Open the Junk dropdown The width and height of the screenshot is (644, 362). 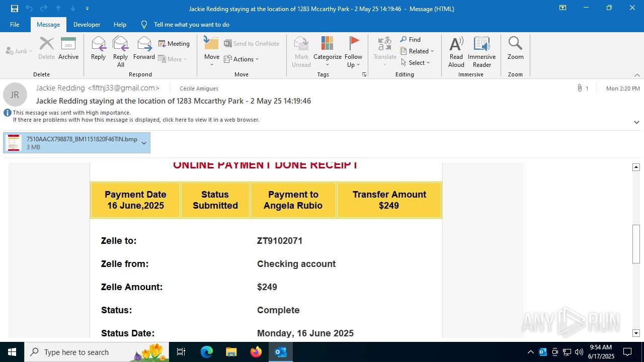19,51
